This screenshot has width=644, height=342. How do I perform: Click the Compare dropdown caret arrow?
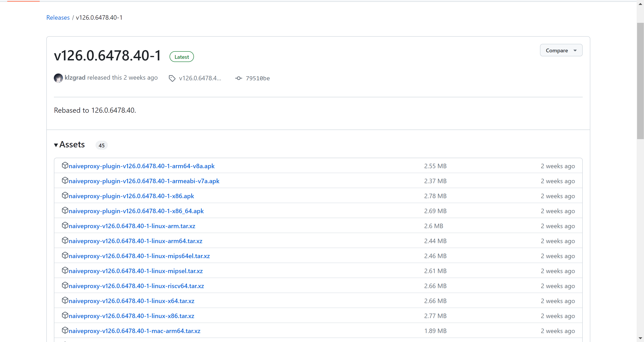575,51
